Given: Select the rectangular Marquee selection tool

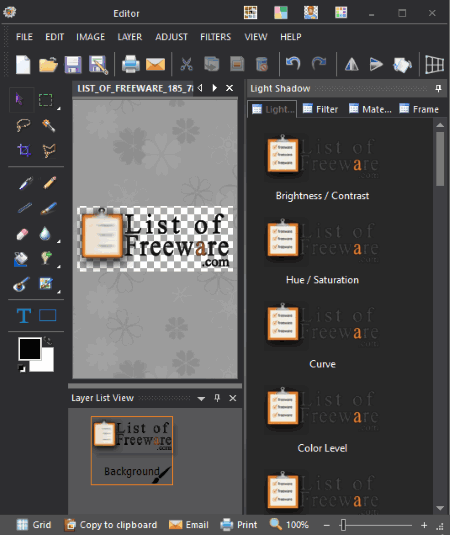Looking at the screenshot, I should [x=46, y=100].
